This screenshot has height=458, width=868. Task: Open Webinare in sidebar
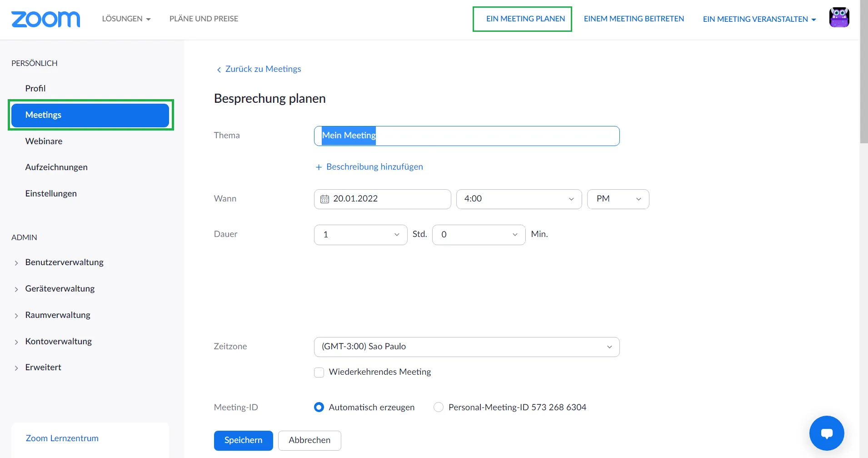pos(44,141)
